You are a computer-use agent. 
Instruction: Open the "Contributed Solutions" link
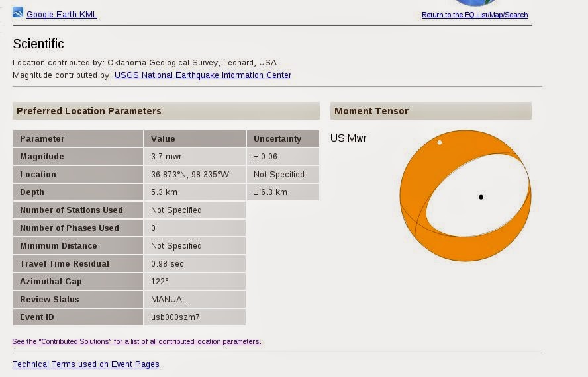point(136,342)
